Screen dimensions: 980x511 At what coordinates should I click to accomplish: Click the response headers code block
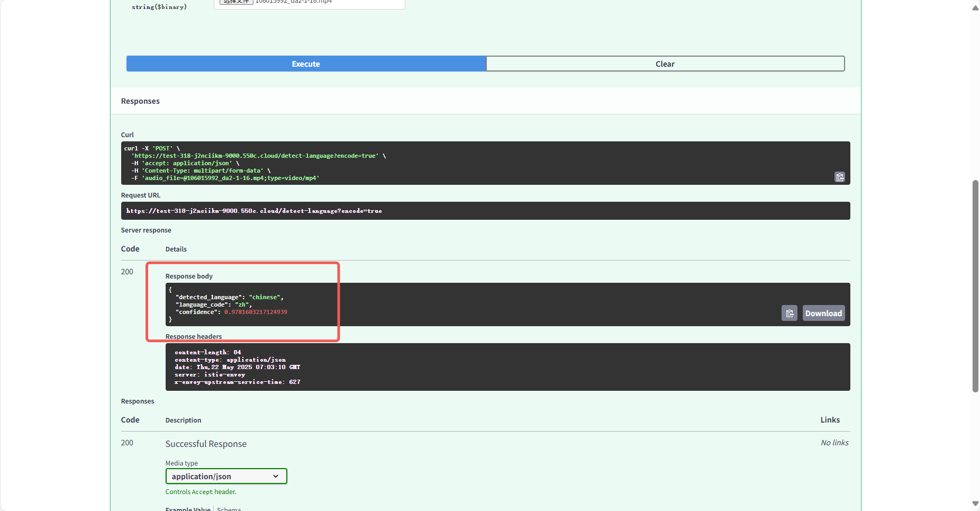tap(507, 367)
